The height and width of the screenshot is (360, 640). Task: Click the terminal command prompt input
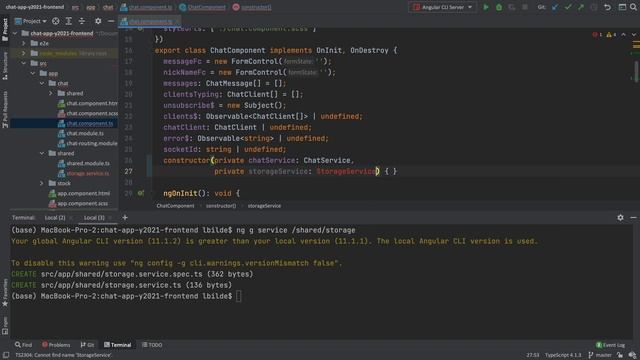(x=238, y=296)
